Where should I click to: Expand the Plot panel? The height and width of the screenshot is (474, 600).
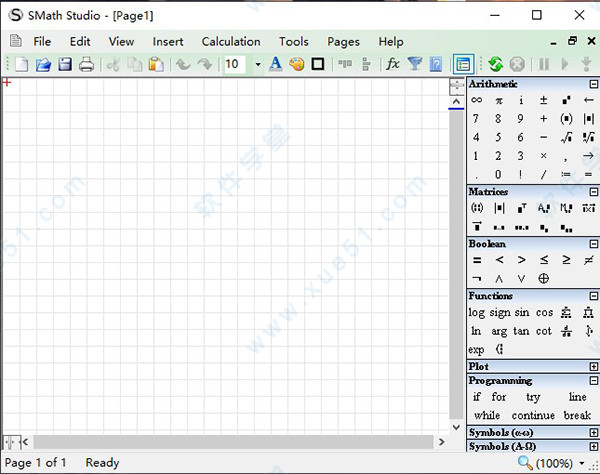click(593, 366)
